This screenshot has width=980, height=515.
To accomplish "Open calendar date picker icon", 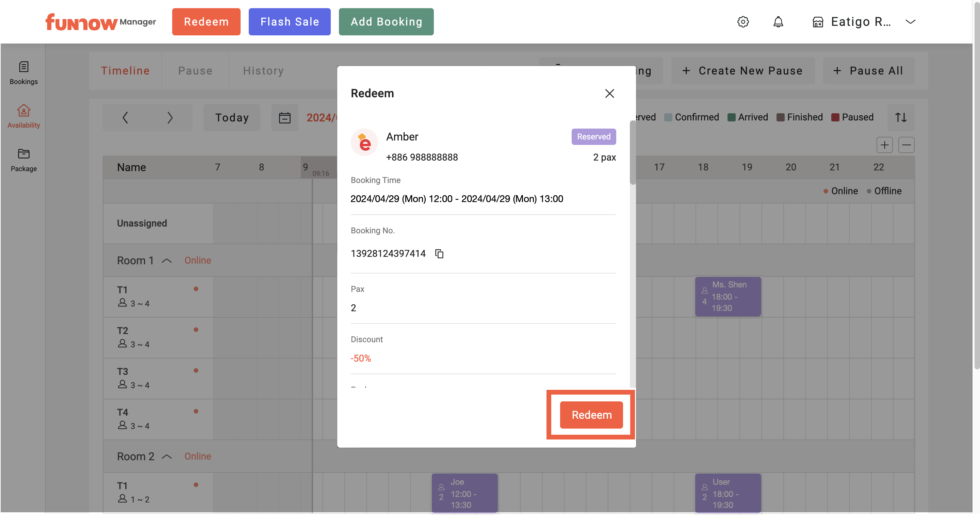I will pyautogui.click(x=284, y=118).
